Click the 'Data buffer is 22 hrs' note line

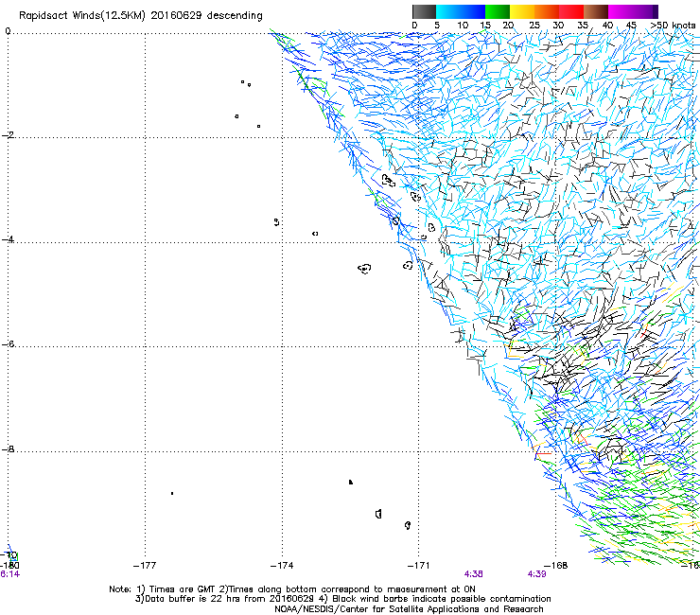(342, 599)
